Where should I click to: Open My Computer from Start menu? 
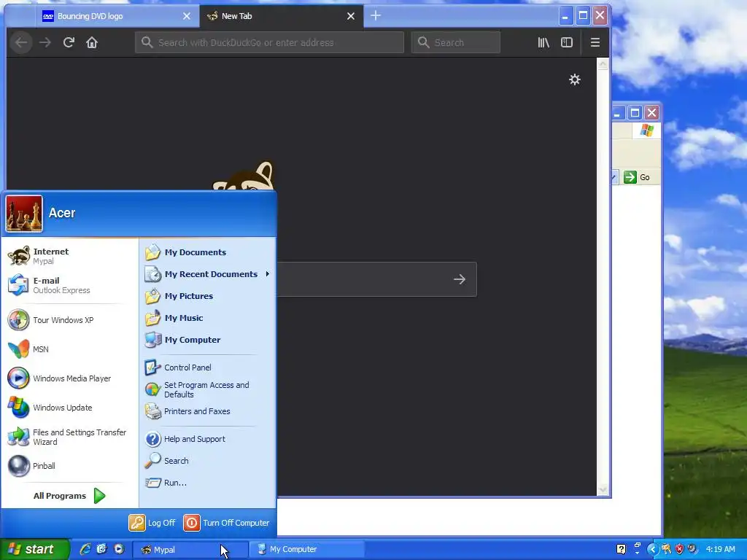coord(208,340)
